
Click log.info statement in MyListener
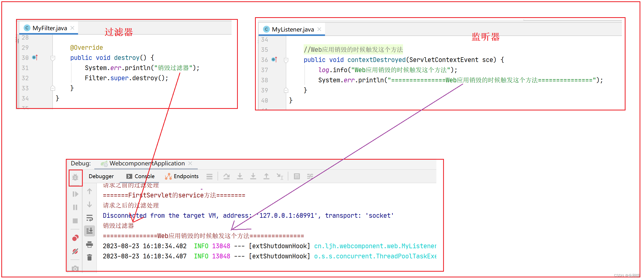click(x=388, y=70)
